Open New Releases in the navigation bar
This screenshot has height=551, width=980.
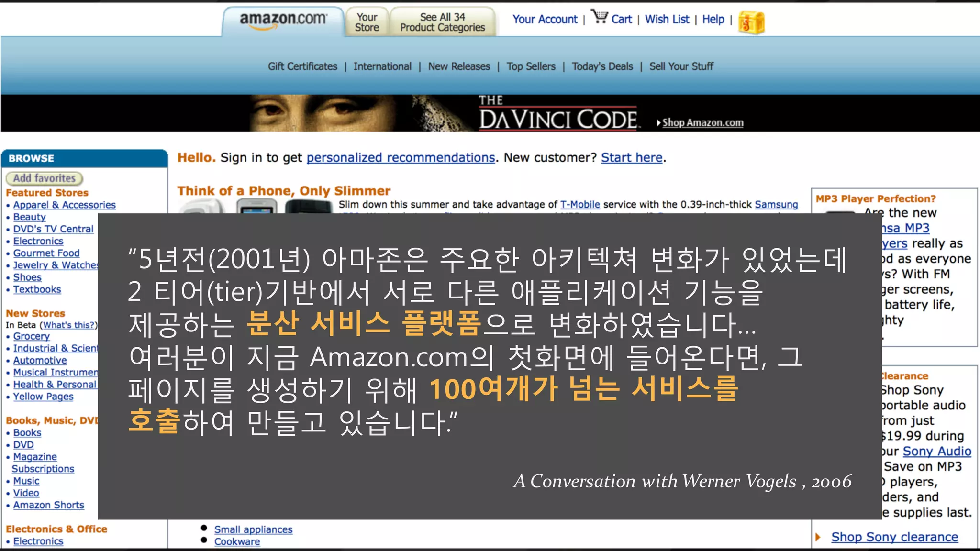459,66
